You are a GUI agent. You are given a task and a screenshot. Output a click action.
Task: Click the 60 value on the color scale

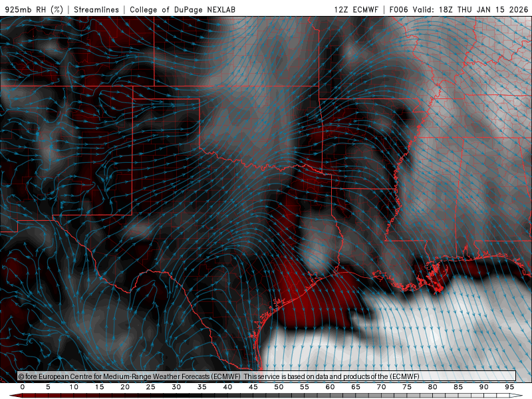(330, 387)
